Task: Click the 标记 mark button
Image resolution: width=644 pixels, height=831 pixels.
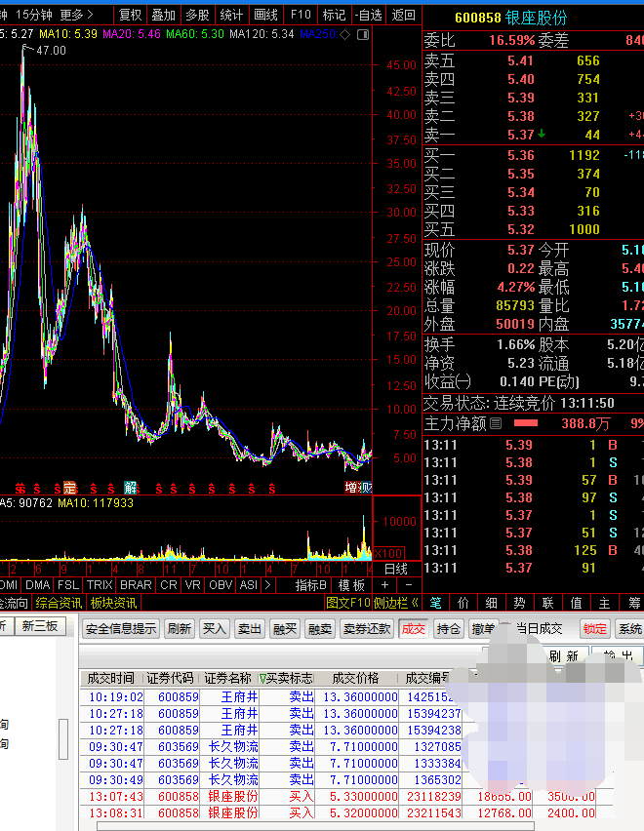Action: [x=335, y=15]
